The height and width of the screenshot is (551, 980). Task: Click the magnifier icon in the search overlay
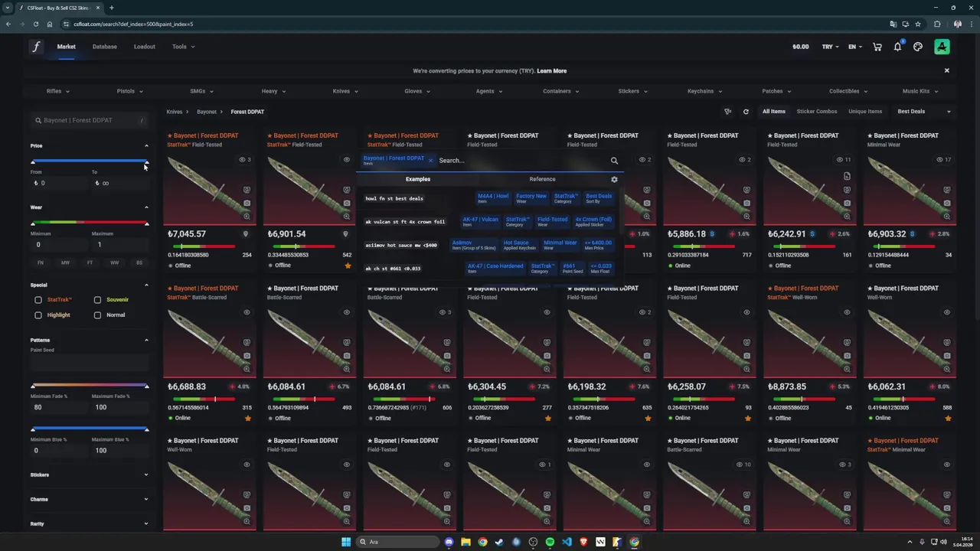(x=614, y=161)
